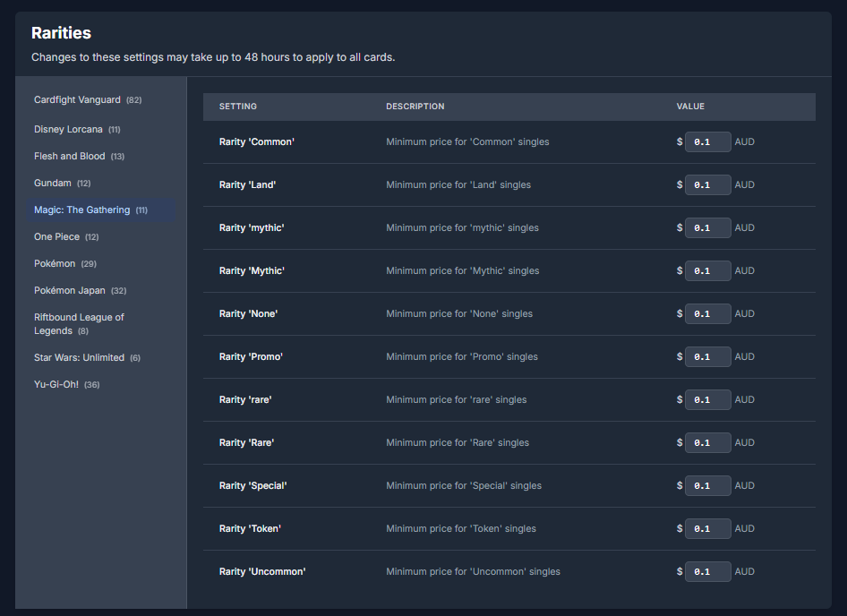The width and height of the screenshot is (847, 616).
Task: Set value for capitalized 'Mythic' rarity
Action: (707, 270)
